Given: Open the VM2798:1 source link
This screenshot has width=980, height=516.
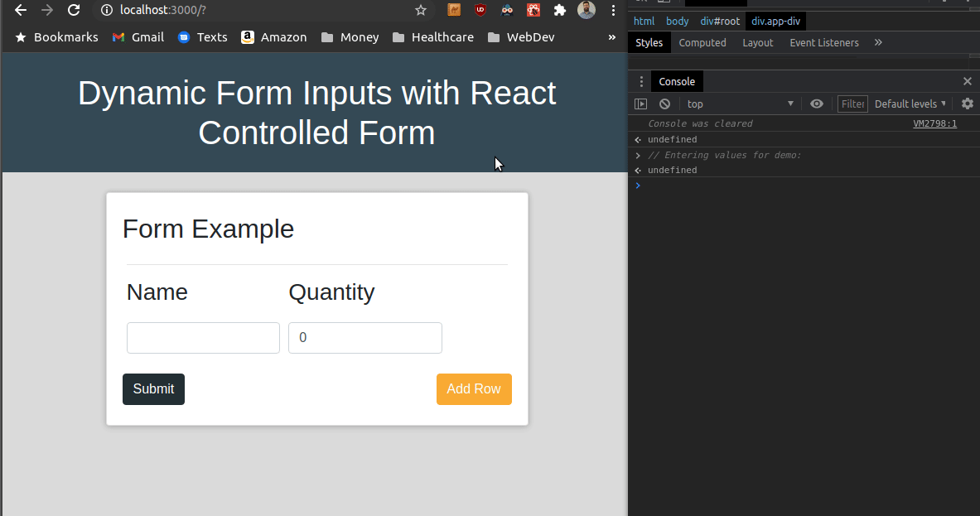Looking at the screenshot, I should (934, 123).
